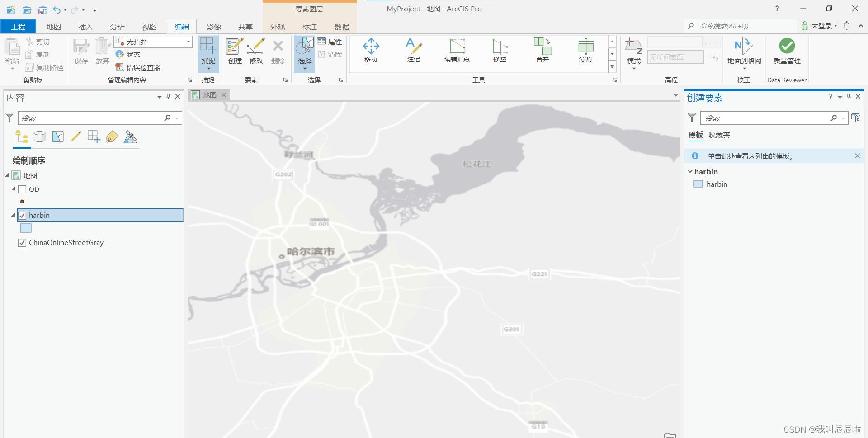Hide the ChinaOnlineStreetGray basemap layer
This screenshot has height=438, width=868.
[22, 243]
